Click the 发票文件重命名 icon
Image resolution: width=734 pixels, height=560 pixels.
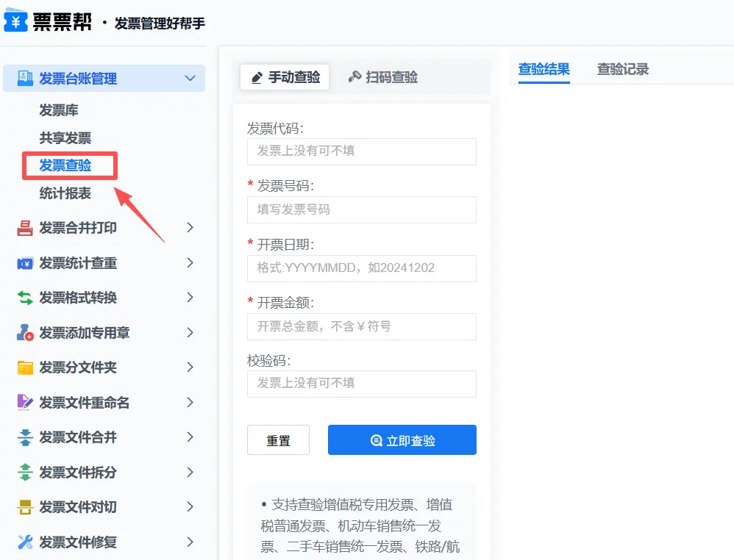point(25,403)
